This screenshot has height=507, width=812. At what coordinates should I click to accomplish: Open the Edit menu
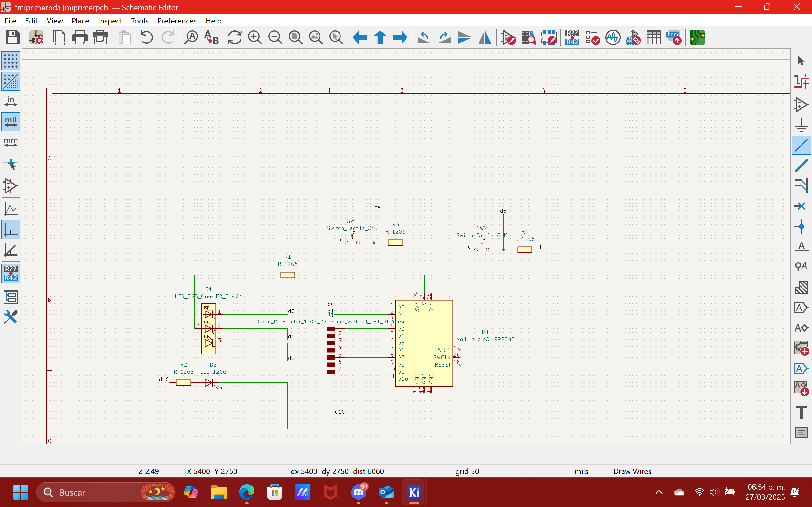click(x=31, y=21)
